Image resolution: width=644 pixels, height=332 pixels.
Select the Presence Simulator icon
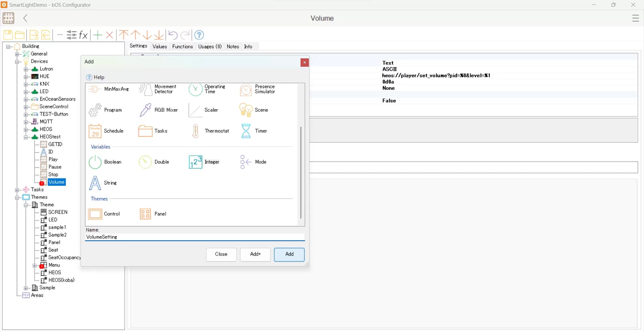[246, 90]
